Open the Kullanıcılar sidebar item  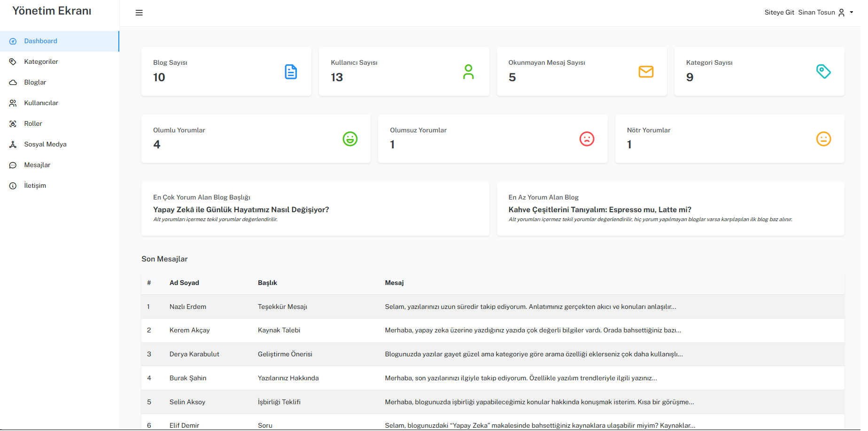(41, 103)
